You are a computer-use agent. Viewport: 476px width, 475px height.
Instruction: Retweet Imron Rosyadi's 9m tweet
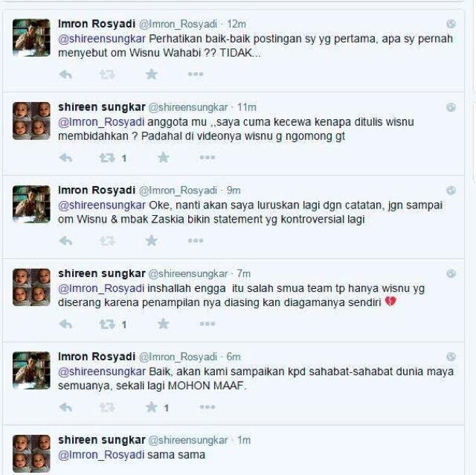[107, 241]
